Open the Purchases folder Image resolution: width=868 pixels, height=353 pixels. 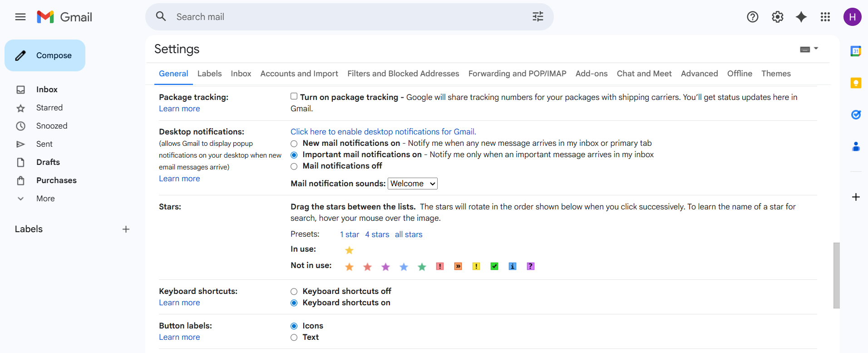pyautogui.click(x=56, y=180)
